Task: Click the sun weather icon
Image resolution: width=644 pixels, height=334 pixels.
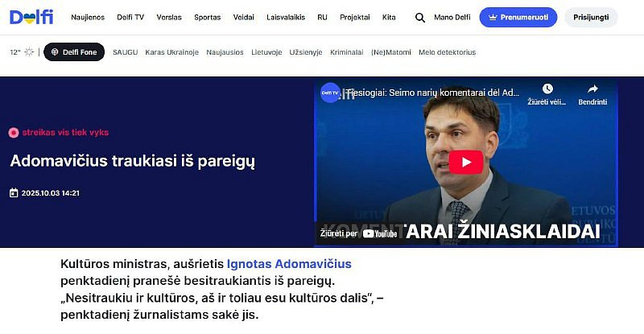Action: point(29,52)
